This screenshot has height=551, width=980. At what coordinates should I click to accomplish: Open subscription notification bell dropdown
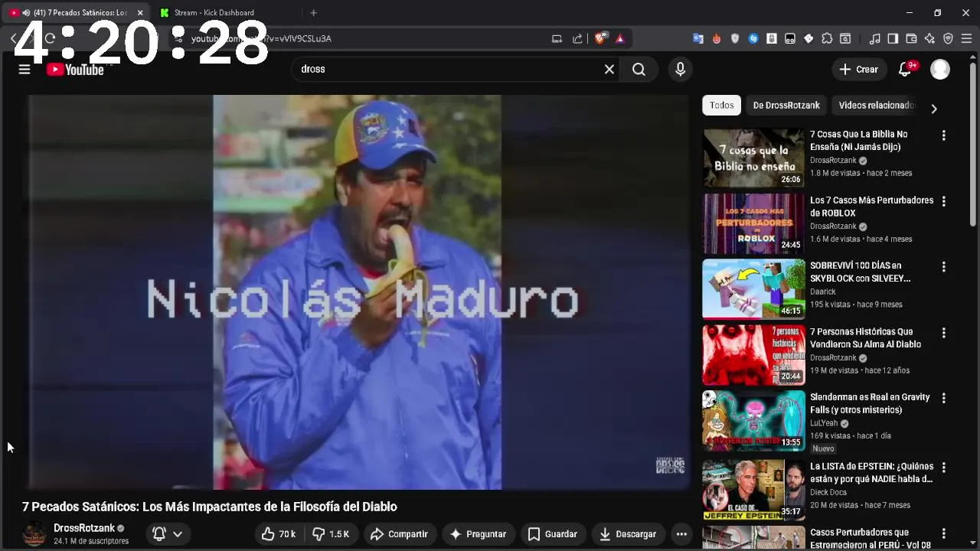168,534
